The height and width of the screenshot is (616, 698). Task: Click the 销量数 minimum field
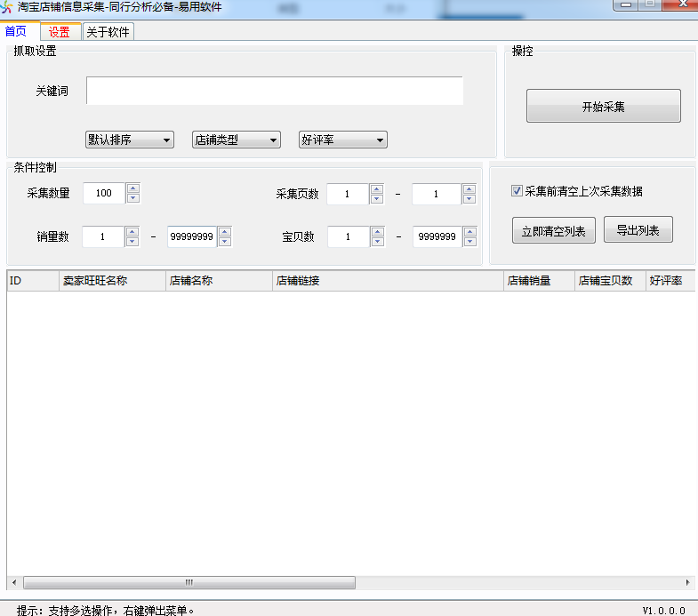tap(103, 236)
